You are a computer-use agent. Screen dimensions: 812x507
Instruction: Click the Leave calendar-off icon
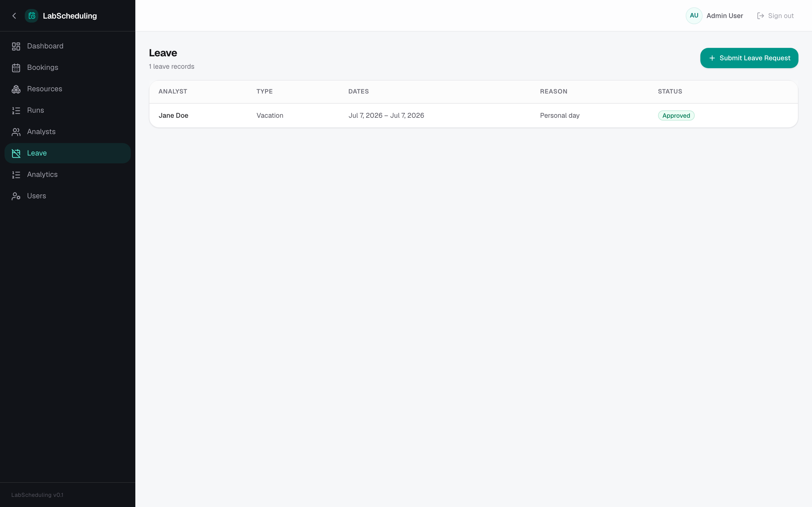(16, 153)
